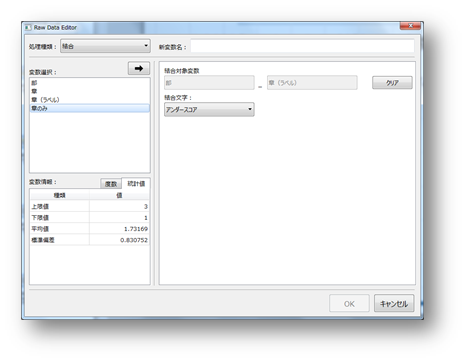Screen dimensions: 466x362
Task: Click the 標準偏差 row label
Action: (x=43, y=240)
